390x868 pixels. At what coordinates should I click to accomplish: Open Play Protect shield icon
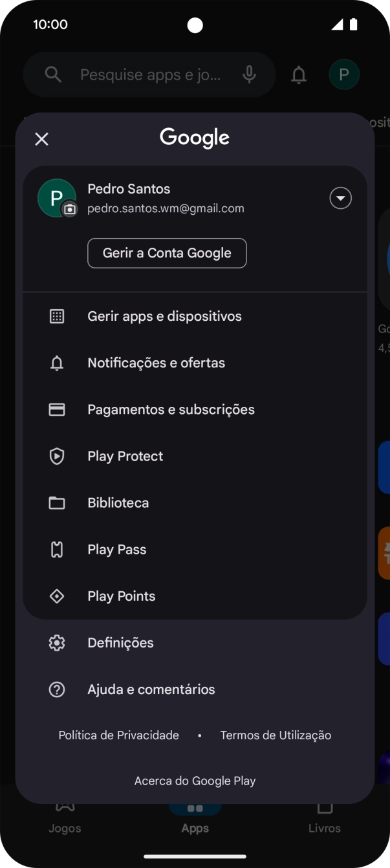(x=57, y=456)
